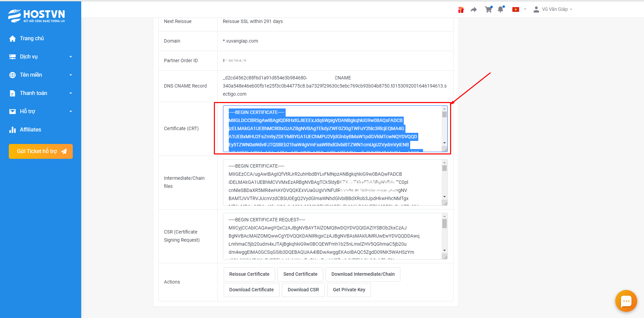
Task: Open the Hỗ trợ sidebar item
Action: click(x=27, y=112)
